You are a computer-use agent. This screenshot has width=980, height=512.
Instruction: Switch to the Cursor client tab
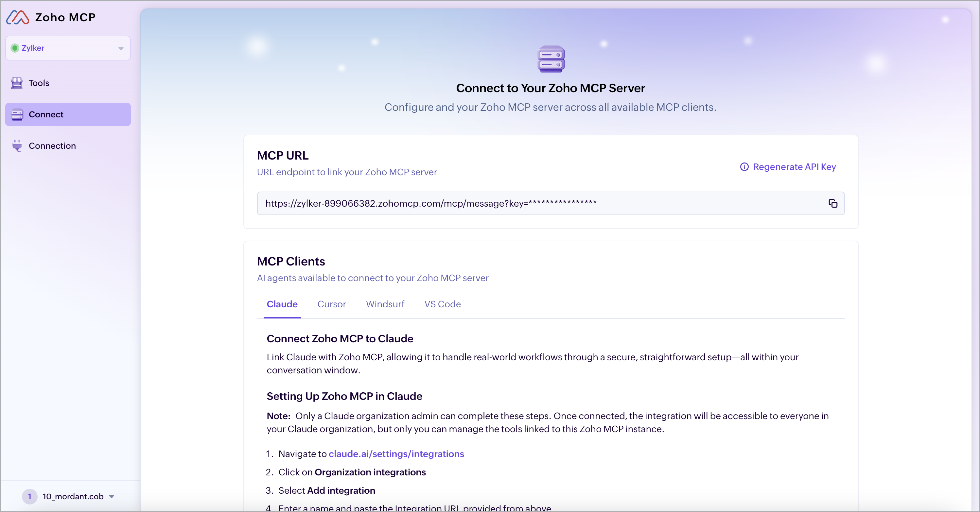pos(331,304)
